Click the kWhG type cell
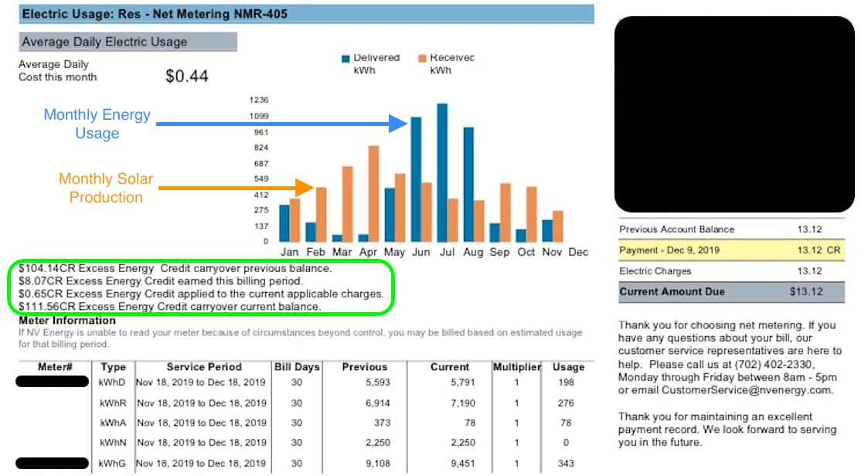This screenshot has height=476, width=868. (x=112, y=464)
